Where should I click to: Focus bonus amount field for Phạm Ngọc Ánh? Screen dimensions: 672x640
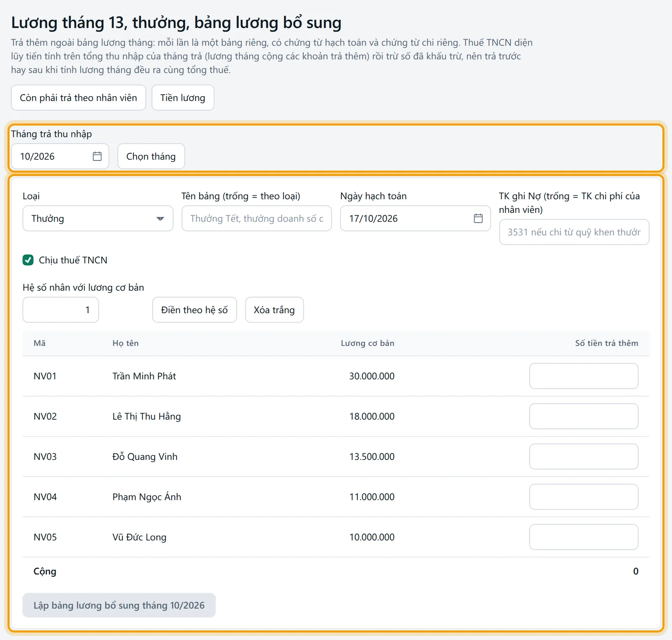pos(584,497)
